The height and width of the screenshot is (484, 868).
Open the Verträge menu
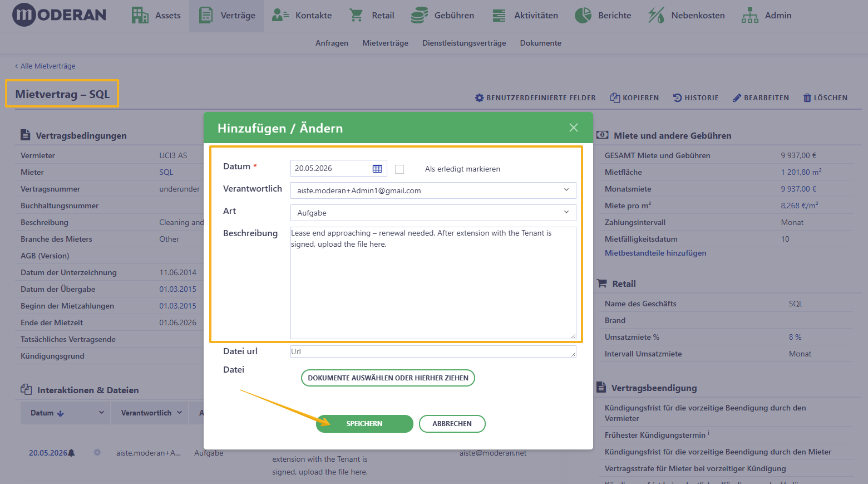pos(226,16)
